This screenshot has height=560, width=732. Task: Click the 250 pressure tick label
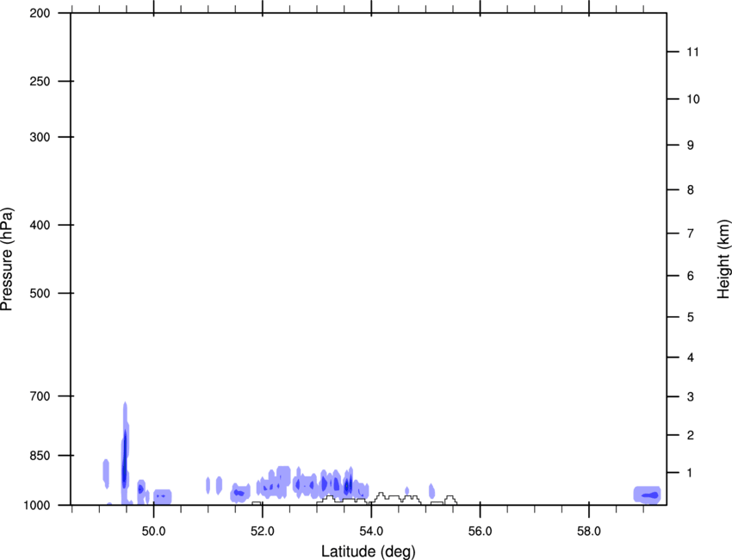click(40, 81)
